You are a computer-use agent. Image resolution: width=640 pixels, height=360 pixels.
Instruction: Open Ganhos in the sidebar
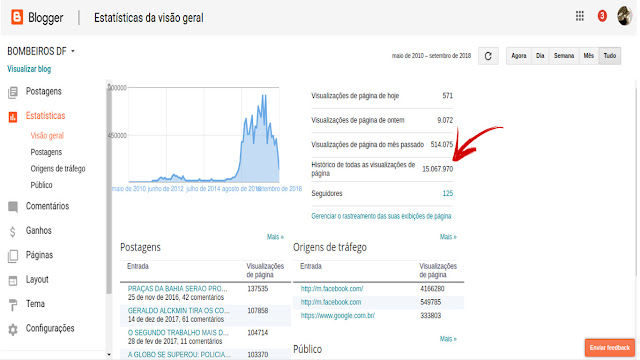pyautogui.click(x=38, y=231)
